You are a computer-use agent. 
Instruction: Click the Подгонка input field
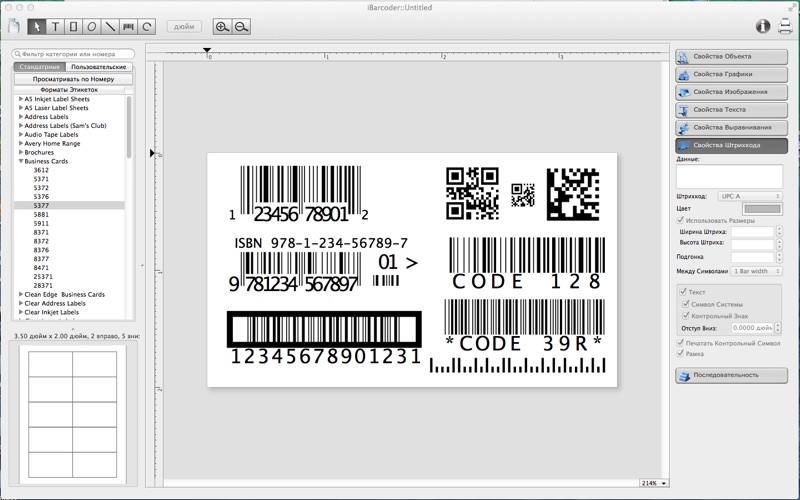tap(753, 257)
